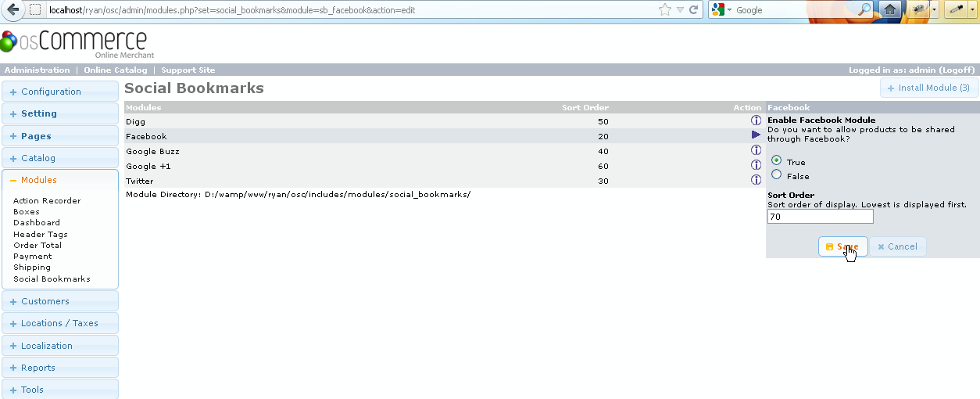Open info icon for Digg module

[756, 121]
